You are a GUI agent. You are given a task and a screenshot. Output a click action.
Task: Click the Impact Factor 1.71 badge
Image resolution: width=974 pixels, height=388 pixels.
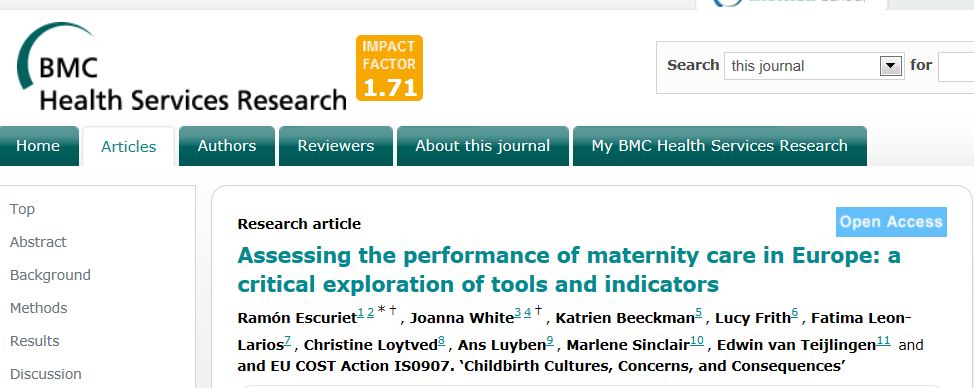[x=389, y=68]
